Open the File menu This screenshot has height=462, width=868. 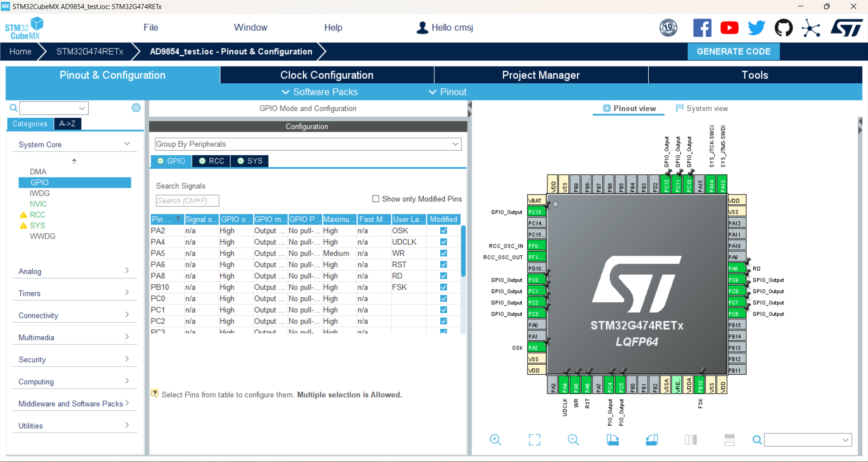pyautogui.click(x=151, y=28)
